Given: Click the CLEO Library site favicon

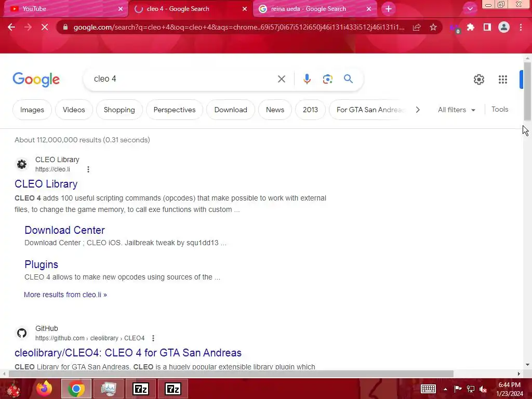Looking at the screenshot, I should 22,164.
